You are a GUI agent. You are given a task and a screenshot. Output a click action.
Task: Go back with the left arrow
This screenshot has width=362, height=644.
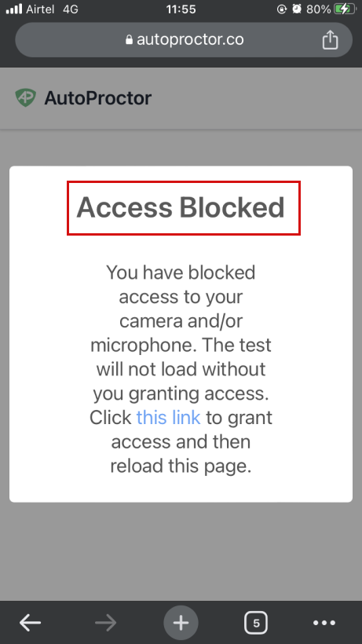coord(31,623)
